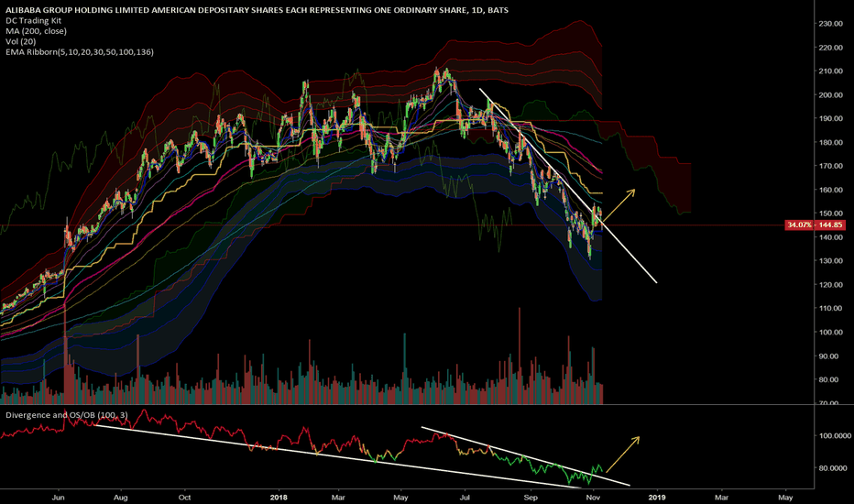Click the Mar label between 2018 and Jul
854x504 pixels.
pos(338,498)
